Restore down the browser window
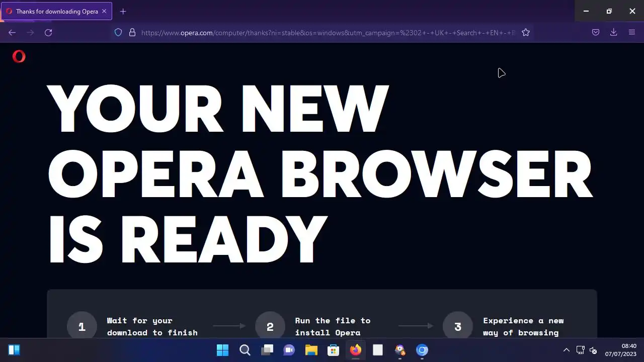This screenshot has width=644, height=362. (609, 11)
